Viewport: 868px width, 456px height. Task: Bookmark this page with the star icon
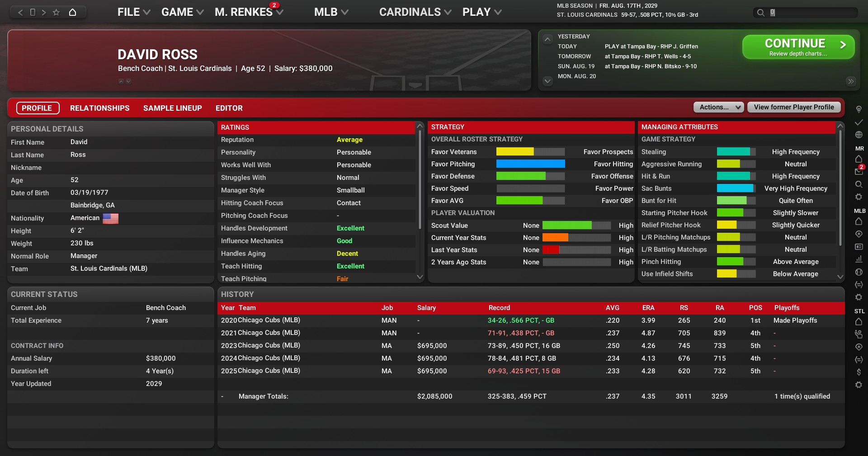pos(56,12)
